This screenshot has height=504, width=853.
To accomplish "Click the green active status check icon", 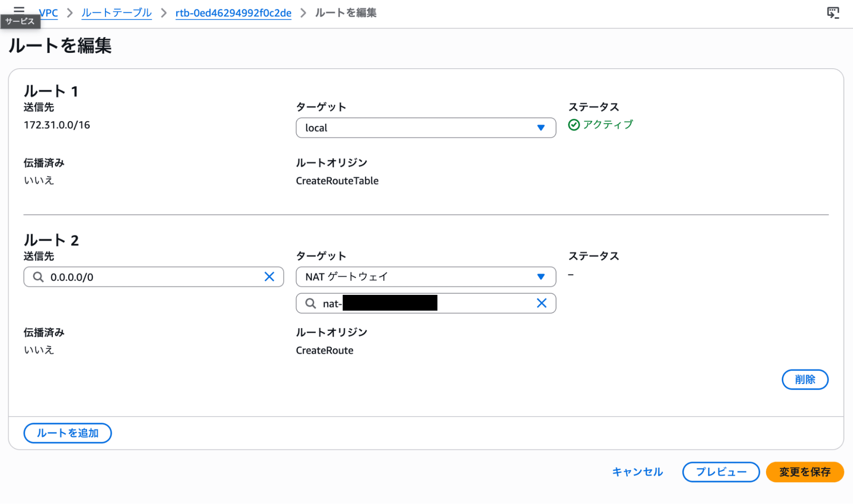I will tap(574, 125).
